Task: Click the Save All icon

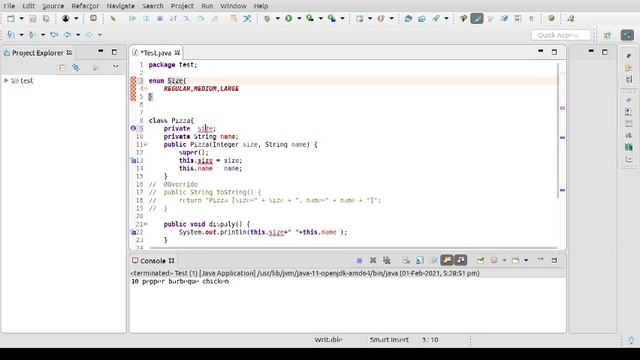Action: tap(46, 18)
